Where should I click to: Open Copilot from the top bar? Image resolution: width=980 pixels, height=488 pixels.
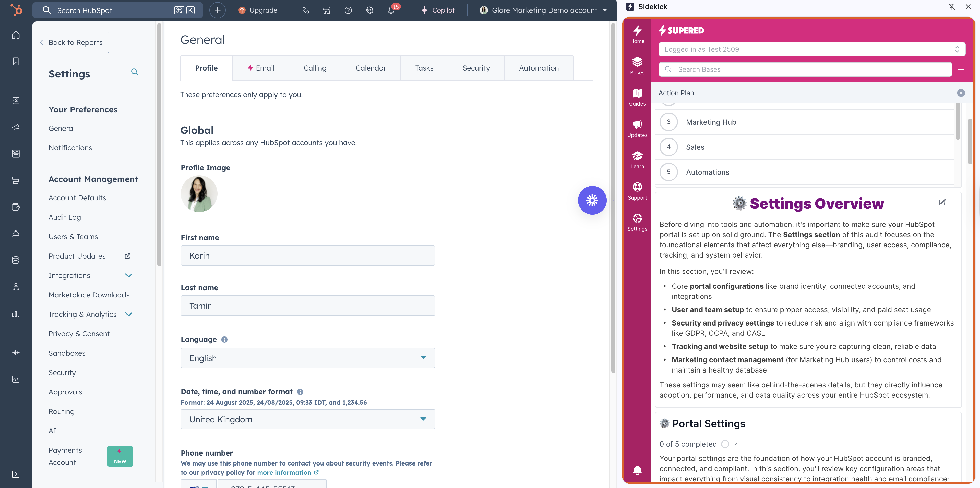pos(437,10)
